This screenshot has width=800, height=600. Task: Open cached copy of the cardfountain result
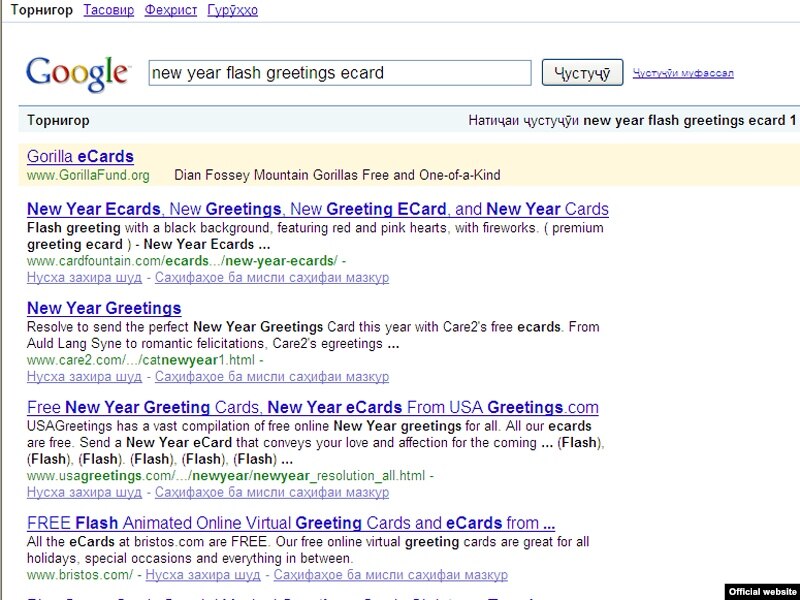coord(84,278)
